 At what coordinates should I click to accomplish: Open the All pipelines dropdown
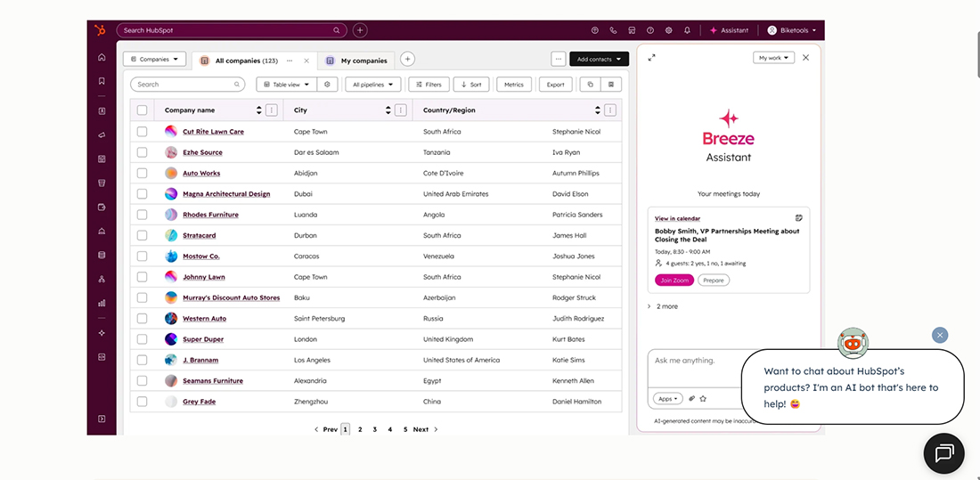[373, 85]
